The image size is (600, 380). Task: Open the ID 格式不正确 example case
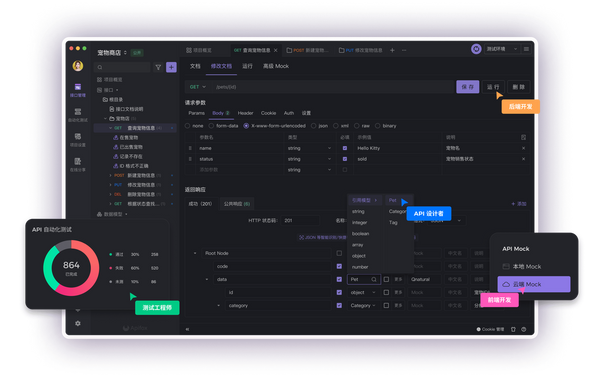point(131,166)
